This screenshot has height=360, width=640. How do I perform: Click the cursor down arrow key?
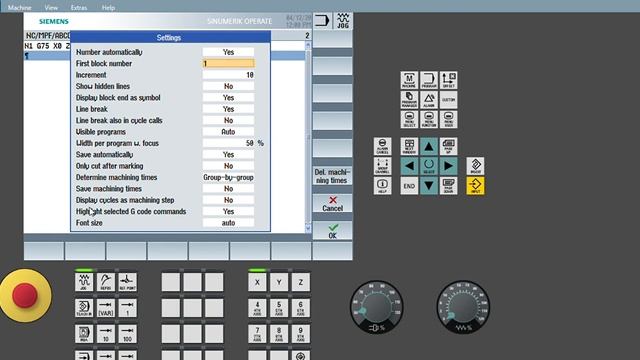429,186
